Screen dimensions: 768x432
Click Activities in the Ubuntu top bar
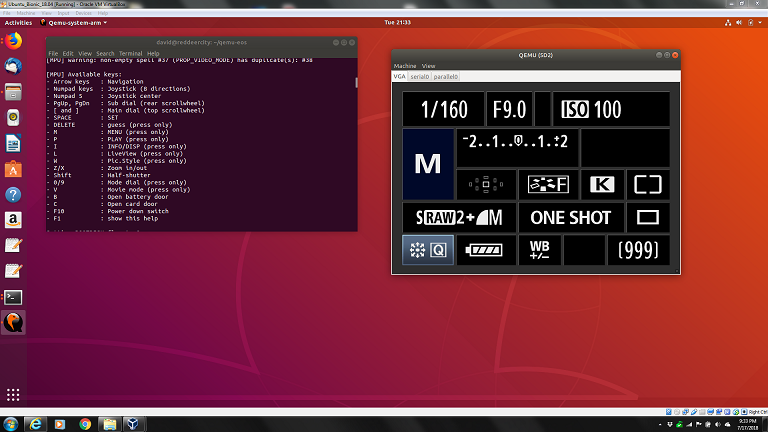[18, 23]
